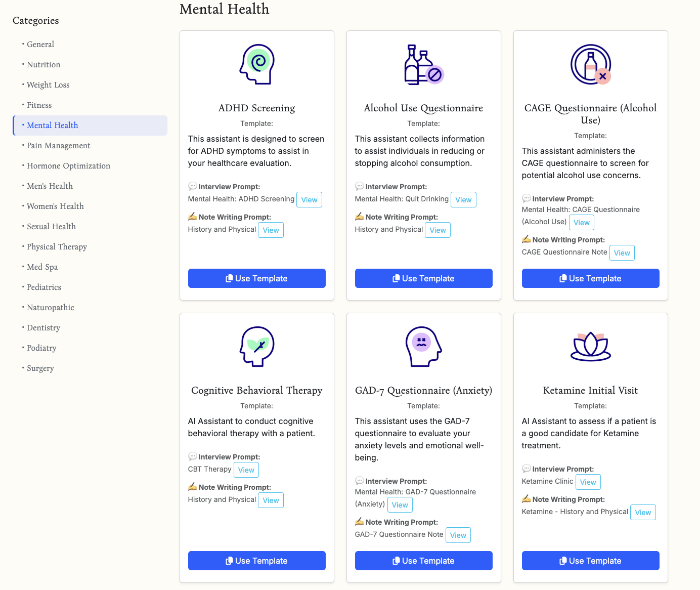The image size is (700, 590).
Task: Click the Ketamine Initial Visit lotus icon
Action: [x=590, y=347]
